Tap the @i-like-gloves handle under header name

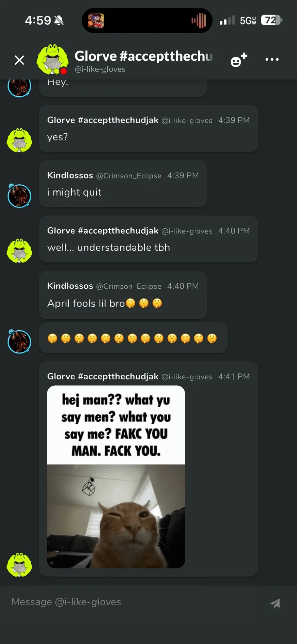tap(100, 69)
